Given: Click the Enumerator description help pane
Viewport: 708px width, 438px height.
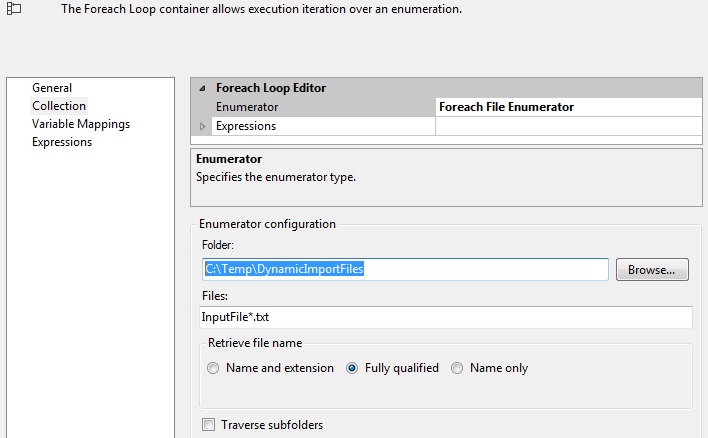Looking at the screenshot, I should [446, 177].
